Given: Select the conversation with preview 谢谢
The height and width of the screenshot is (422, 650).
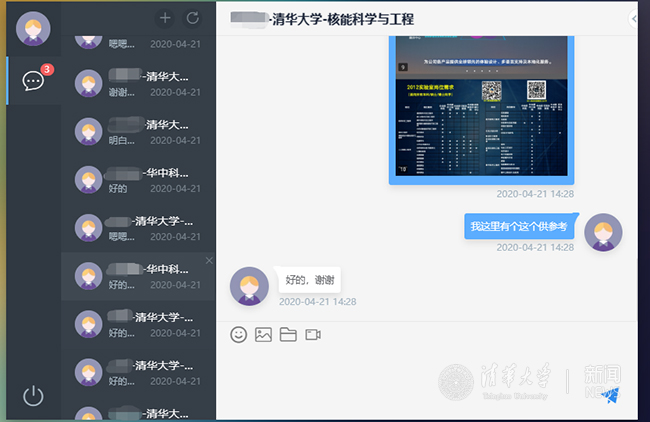Looking at the screenshot, I should point(138,83).
